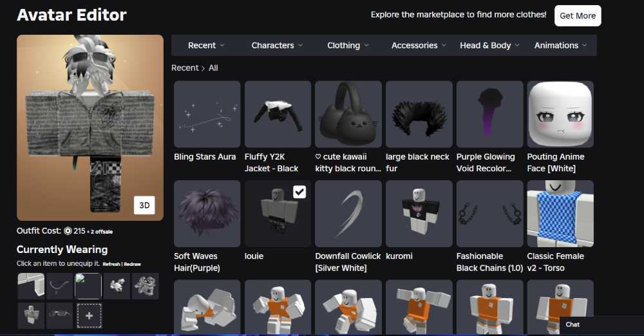This screenshot has height=336, width=644.
Task: Equip the Purple Glowing Void Recolor hair
Action: point(489,114)
